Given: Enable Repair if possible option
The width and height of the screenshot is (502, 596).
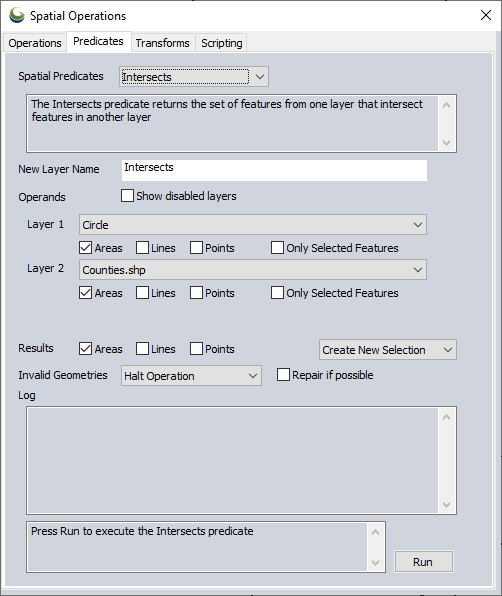Looking at the screenshot, I should click(283, 374).
